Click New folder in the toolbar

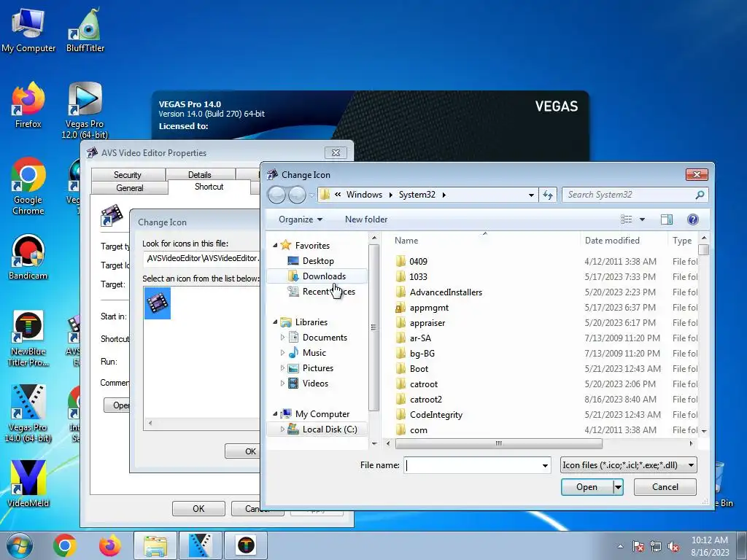click(x=366, y=219)
